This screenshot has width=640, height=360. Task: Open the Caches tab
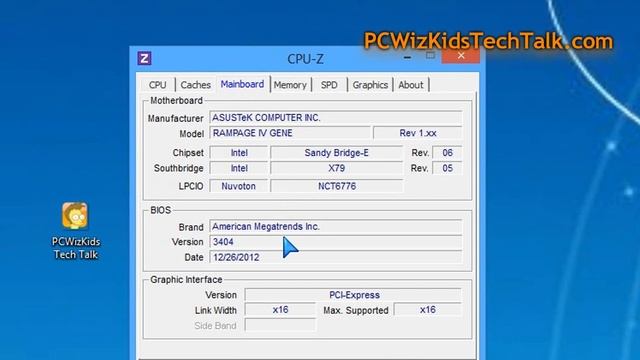196,85
